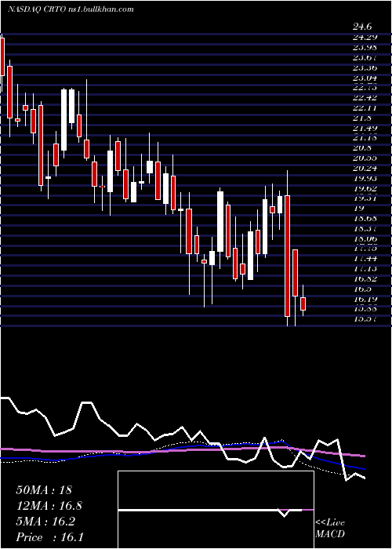Click the 20.24 price axis label
The width and height of the screenshot is (392, 549).
coord(365,169)
